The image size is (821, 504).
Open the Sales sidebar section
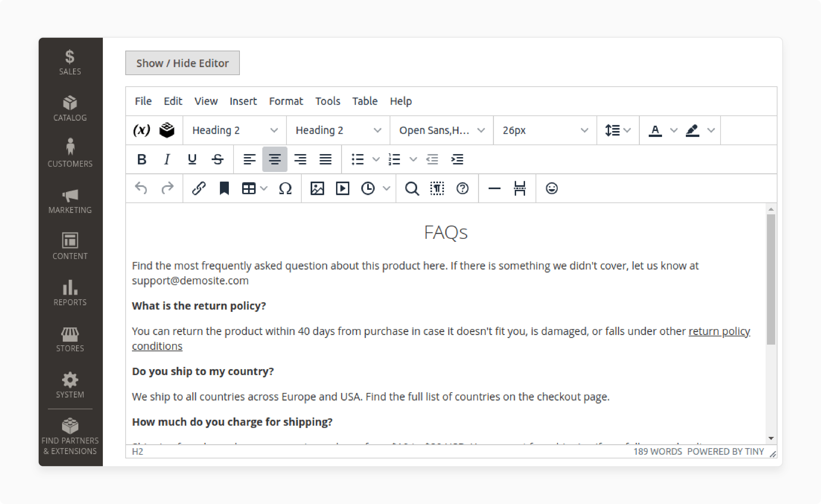(70, 63)
